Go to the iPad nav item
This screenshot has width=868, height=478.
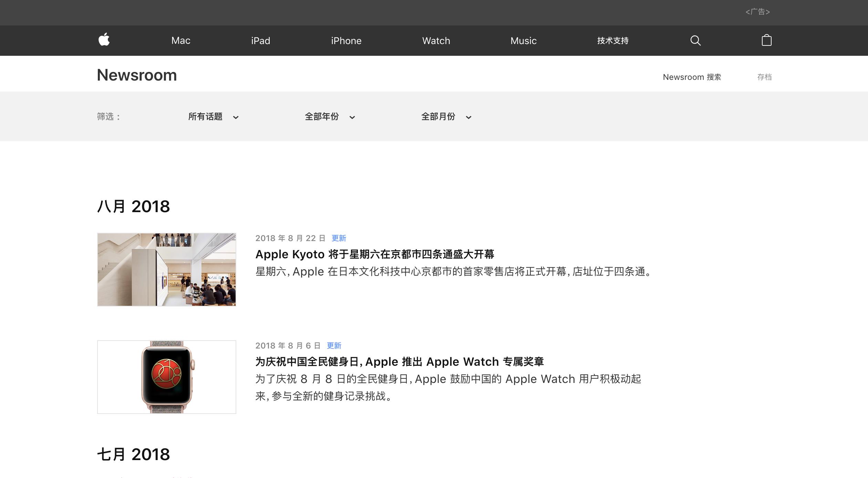[260, 41]
